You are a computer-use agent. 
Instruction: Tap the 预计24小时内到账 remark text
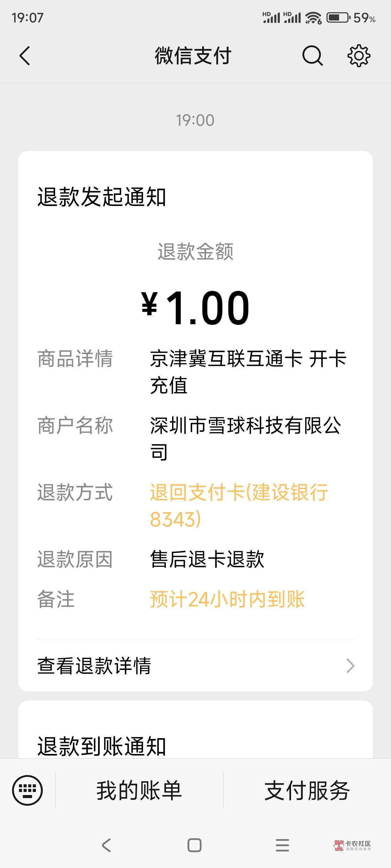[x=227, y=599]
